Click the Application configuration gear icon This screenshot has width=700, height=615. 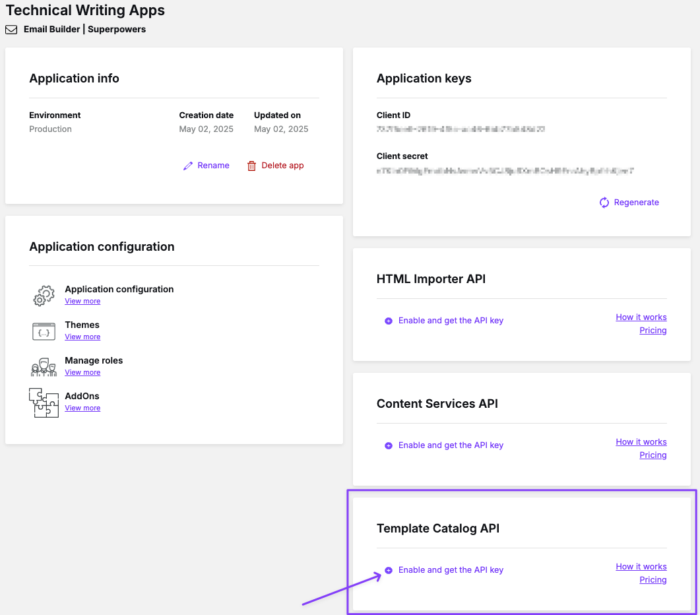click(x=44, y=295)
